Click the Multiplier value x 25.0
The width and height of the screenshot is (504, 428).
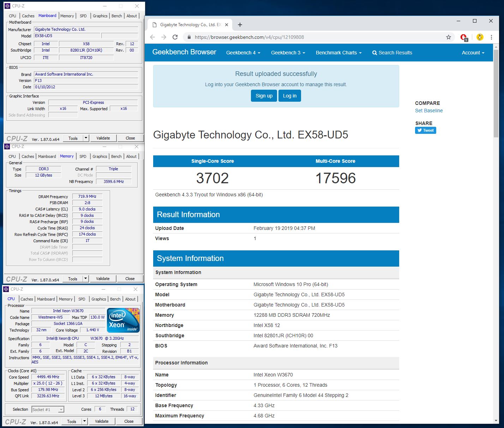click(48, 383)
